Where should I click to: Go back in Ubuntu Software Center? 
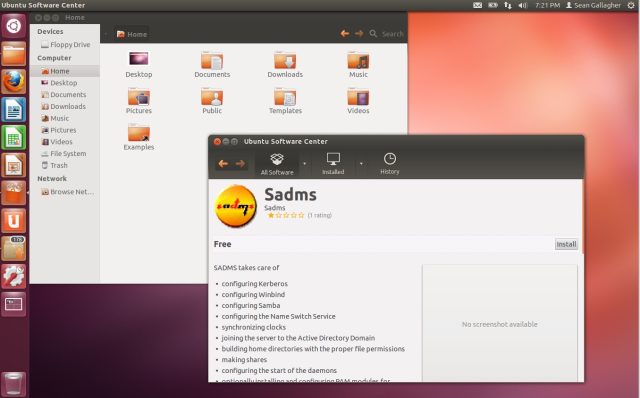(x=223, y=164)
